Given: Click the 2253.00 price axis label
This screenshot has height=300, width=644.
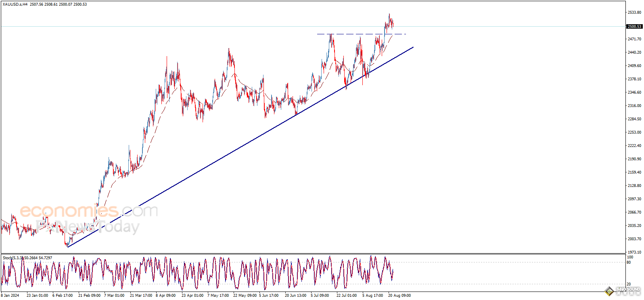Looking at the screenshot, I should click(634, 132).
